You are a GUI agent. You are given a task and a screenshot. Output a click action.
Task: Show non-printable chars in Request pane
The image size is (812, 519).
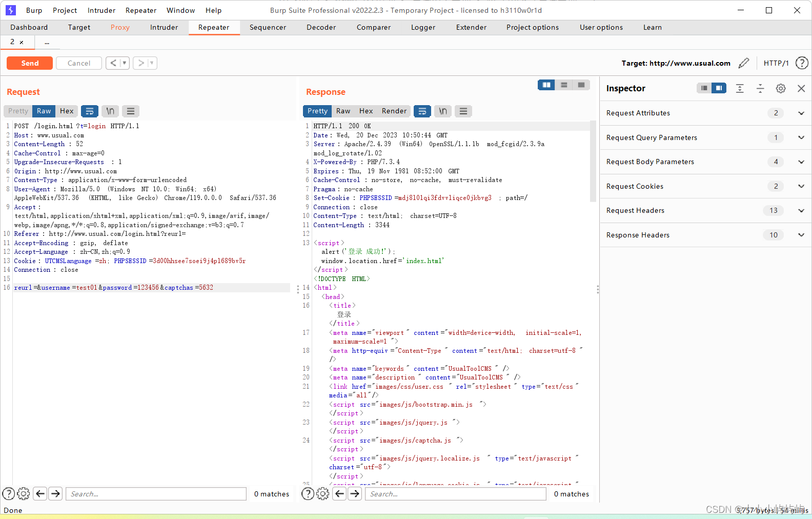[x=110, y=111]
